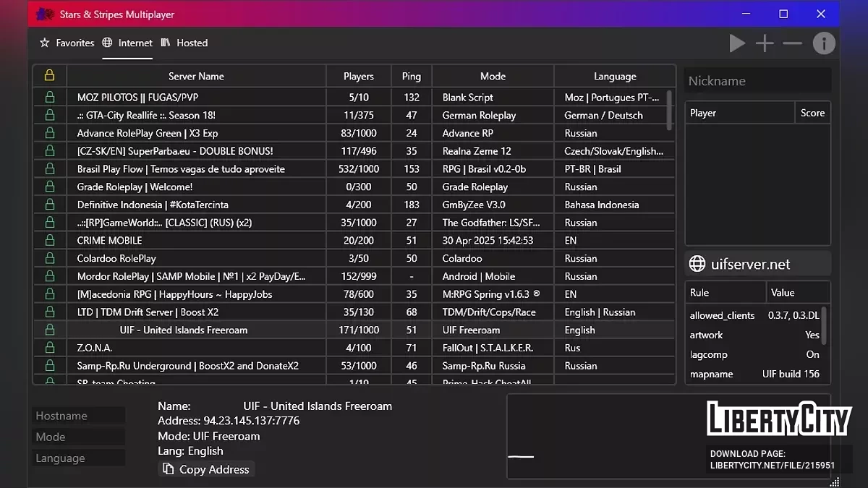Image resolution: width=868 pixels, height=488 pixels.
Task: Focus the Hostname filter field
Action: pos(79,416)
